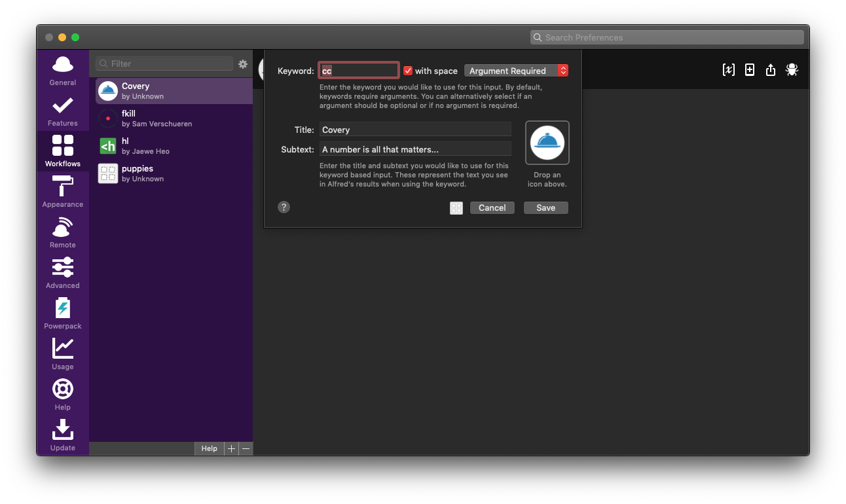Open the Appearance preferences tab

coord(63,192)
